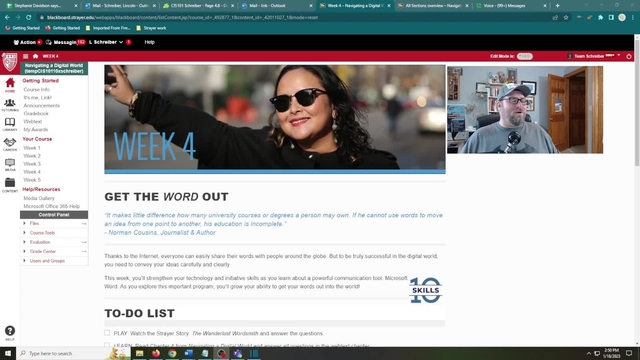640x360 pixels.
Task: Toggle the course menu hamburger icon
Action: pos(26,56)
